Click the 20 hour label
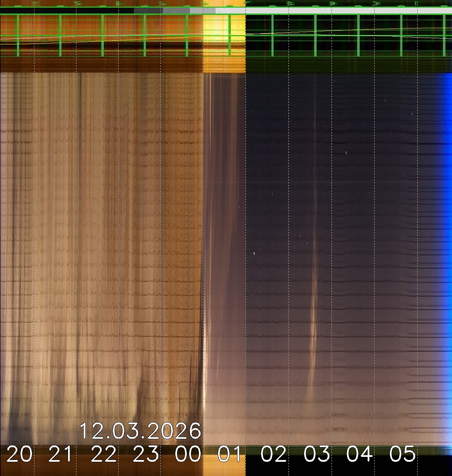 click(19, 454)
